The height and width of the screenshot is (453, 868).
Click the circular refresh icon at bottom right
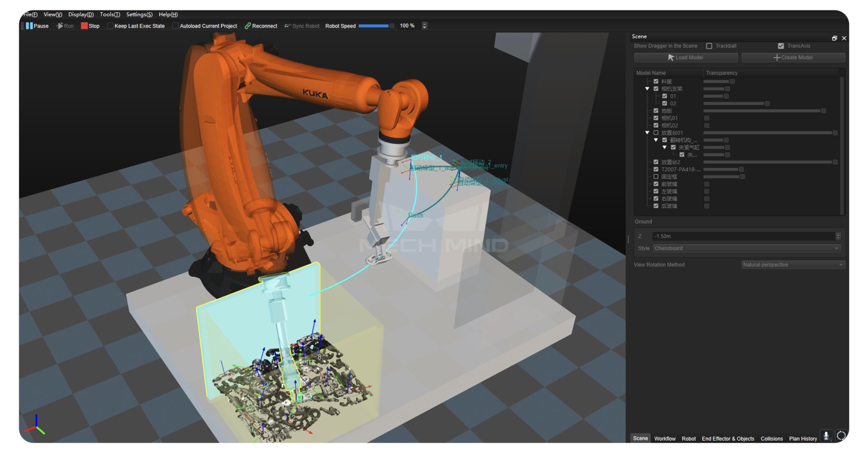(x=841, y=436)
